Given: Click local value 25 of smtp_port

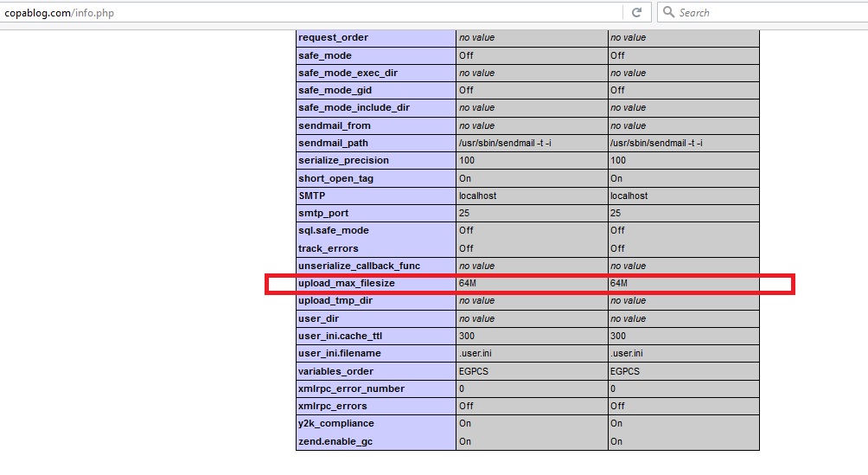Looking at the screenshot, I should click(464, 213).
